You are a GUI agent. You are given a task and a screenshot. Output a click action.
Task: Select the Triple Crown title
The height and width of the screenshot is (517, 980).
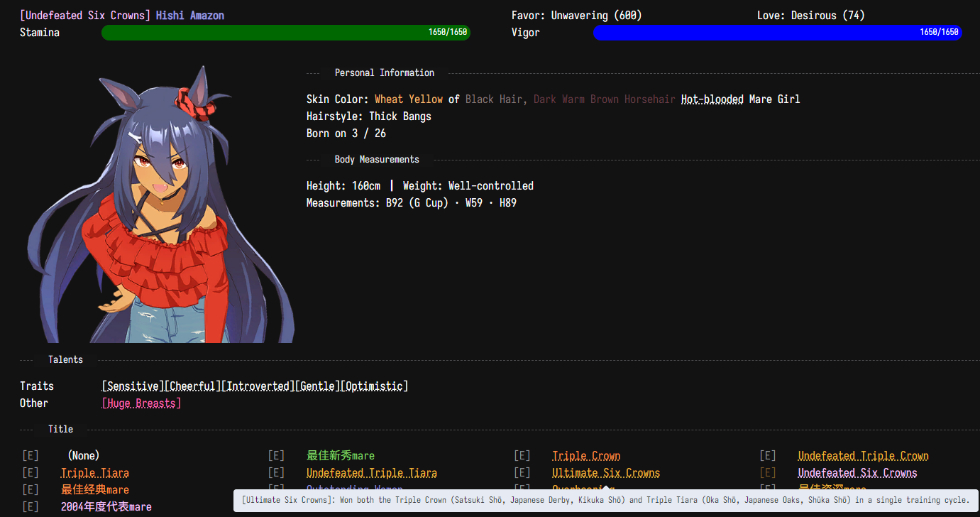click(586, 456)
